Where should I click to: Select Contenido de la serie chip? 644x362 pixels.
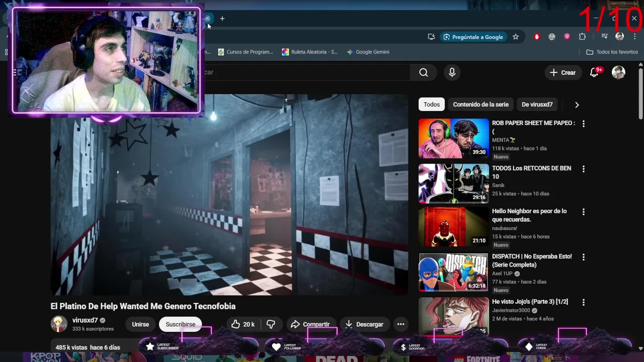point(480,105)
